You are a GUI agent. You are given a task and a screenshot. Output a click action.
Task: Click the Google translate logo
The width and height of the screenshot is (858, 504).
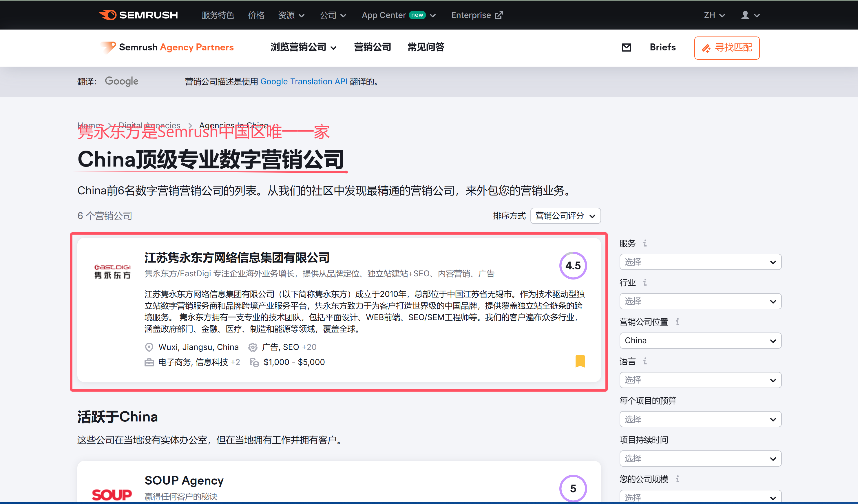[122, 81]
